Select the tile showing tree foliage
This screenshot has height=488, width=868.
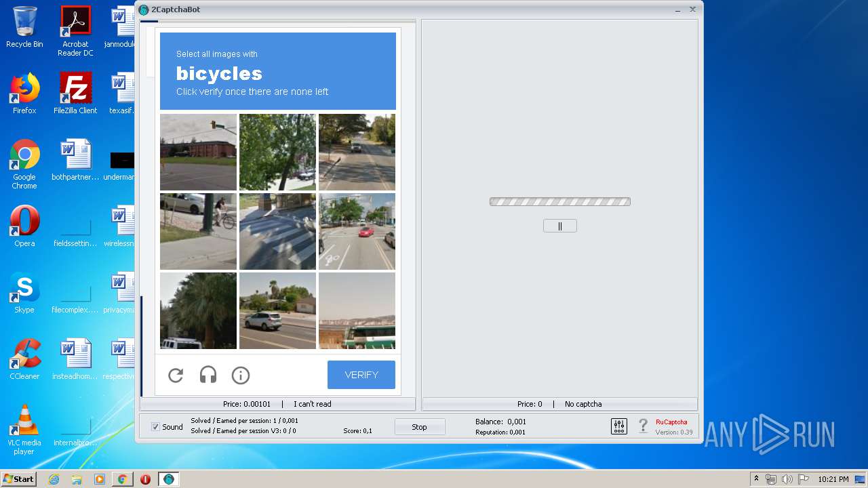coord(277,152)
